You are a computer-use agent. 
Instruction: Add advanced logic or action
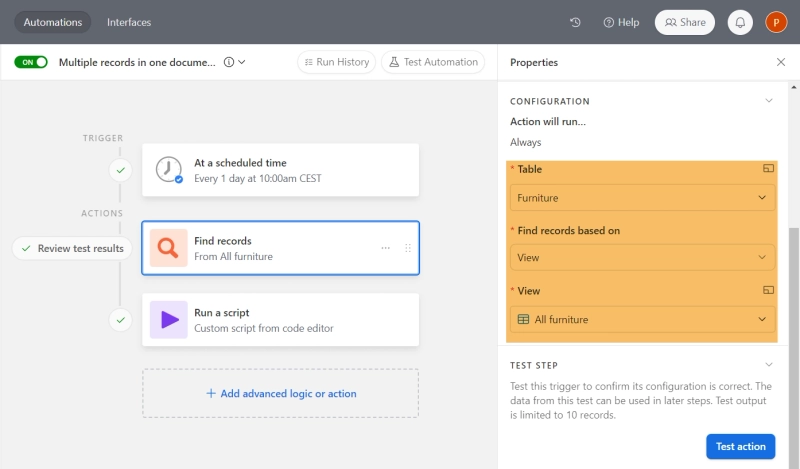point(281,393)
